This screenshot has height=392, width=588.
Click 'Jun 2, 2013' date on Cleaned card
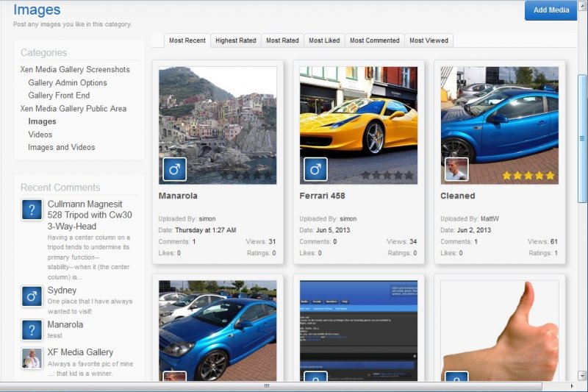coord(474,230)
